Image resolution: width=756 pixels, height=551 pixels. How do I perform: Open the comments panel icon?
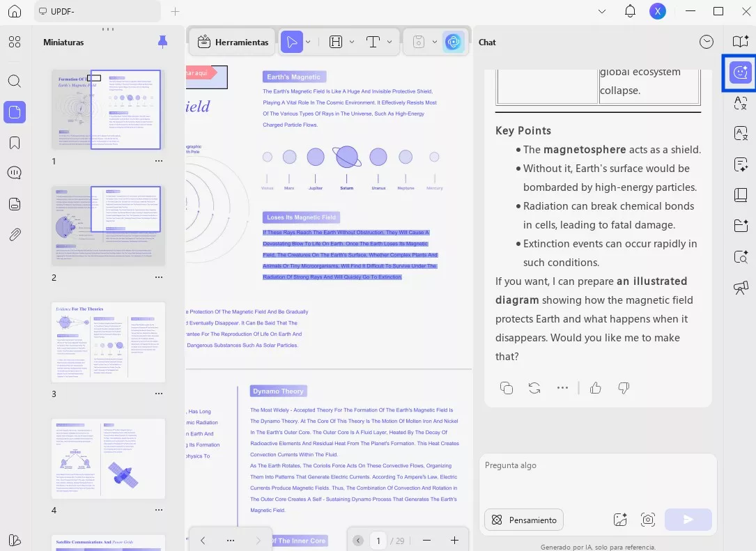click(x=15, y=173)
